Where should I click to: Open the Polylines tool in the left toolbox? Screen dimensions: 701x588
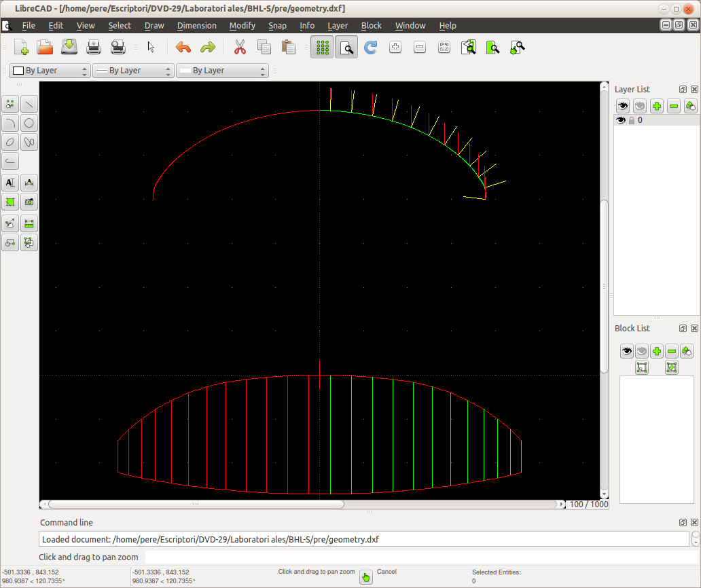point(10,161)
